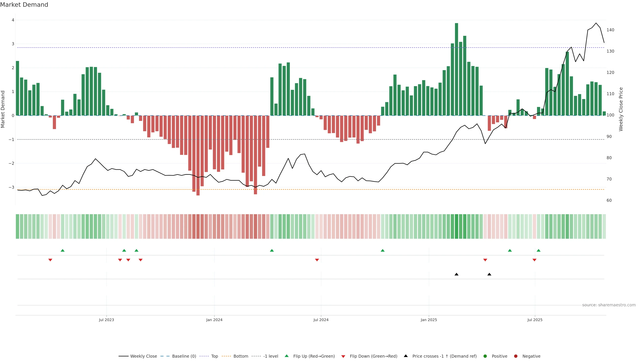This screenshot has width=644, height=362.
Task: Click the rightmost green flip-up triangle
Action: [539, 250]
